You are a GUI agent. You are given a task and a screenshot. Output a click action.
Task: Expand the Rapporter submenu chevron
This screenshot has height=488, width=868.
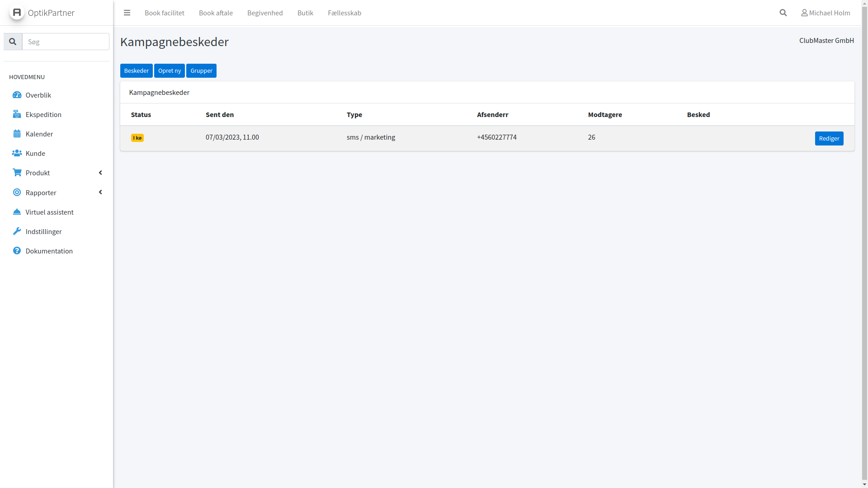point(100,192)
